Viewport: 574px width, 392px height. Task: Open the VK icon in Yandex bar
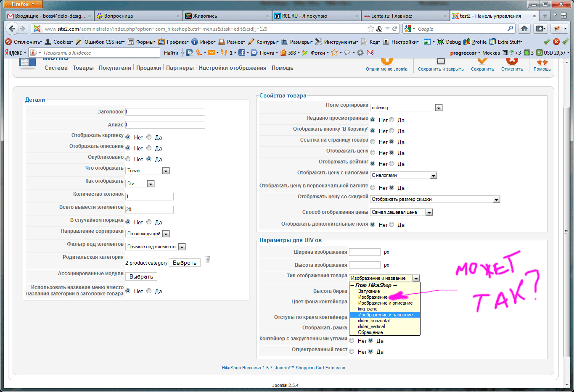click(x=190, y=53)
